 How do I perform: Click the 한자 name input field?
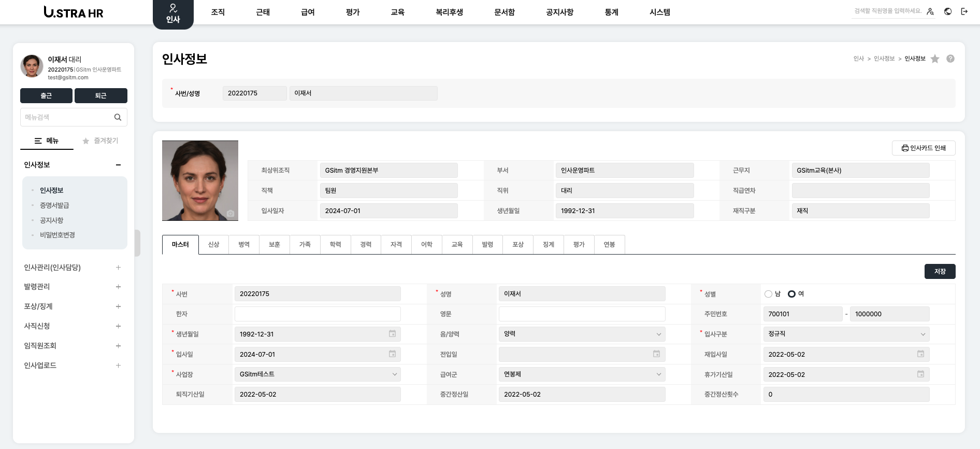pos(318,314)
